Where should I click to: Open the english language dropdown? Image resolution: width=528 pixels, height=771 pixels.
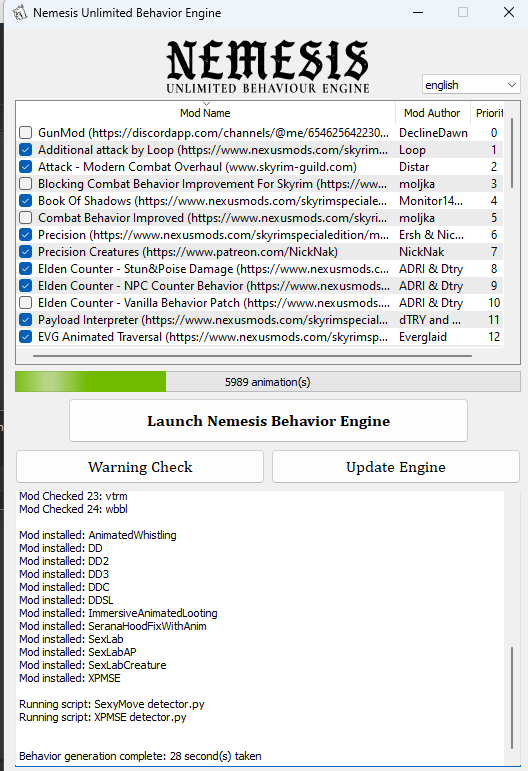tap(471, 85)
